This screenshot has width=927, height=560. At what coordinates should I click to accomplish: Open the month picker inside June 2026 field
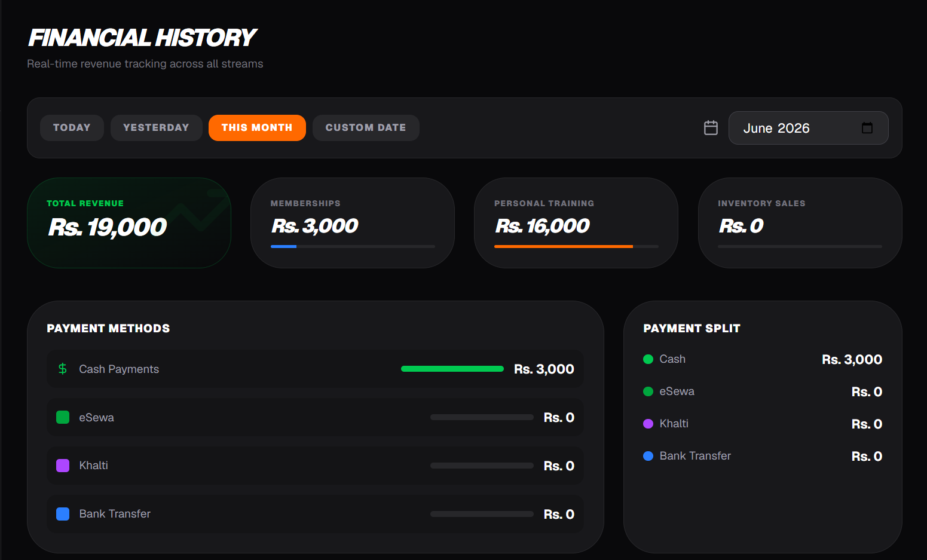867,128
